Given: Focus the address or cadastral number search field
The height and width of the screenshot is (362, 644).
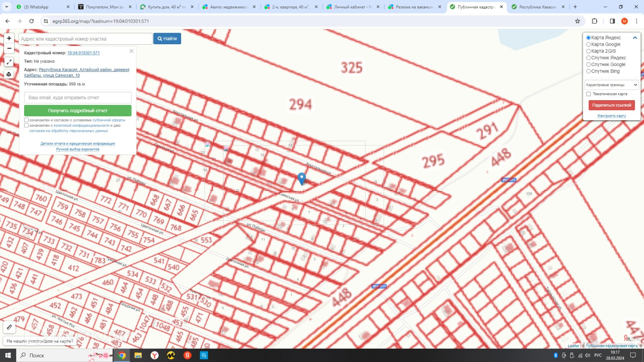Looking at the screenshot, I should coord(85,39).
